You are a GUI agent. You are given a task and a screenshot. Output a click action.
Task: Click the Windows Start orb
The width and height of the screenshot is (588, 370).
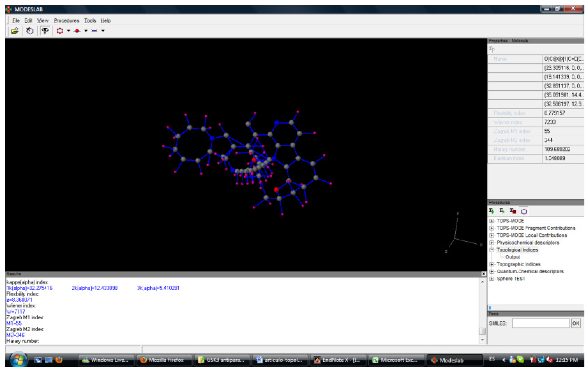[x=18, y=360]
